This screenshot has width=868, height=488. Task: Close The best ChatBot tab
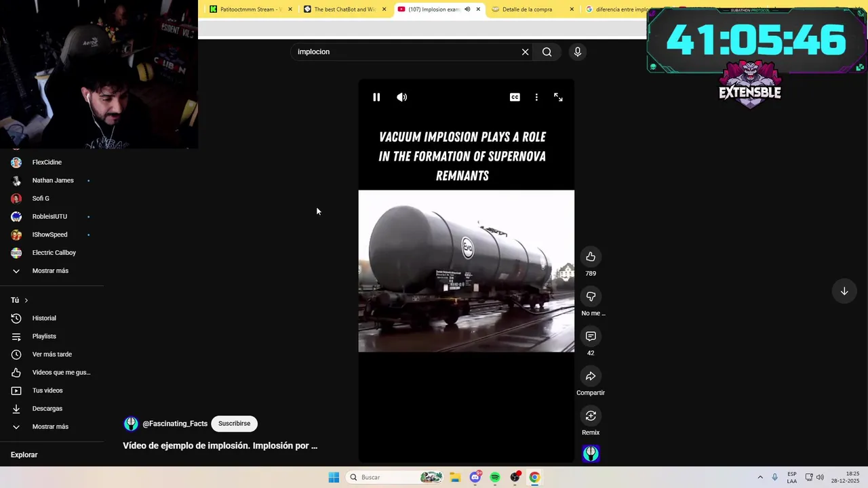coord(384,9)
